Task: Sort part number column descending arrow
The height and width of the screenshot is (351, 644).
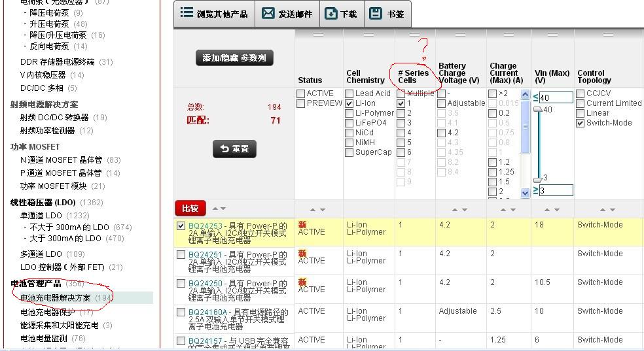Action: 223,209
